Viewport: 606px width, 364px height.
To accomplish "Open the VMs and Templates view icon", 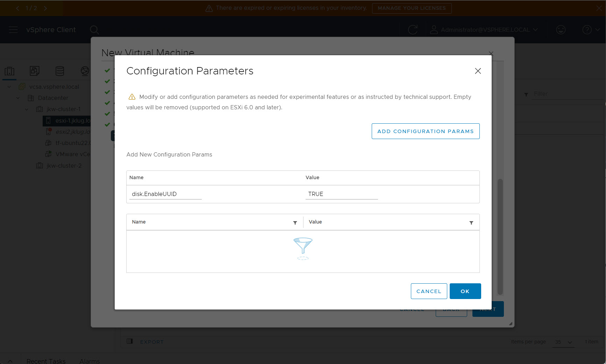I will click(x=34, y=71).
